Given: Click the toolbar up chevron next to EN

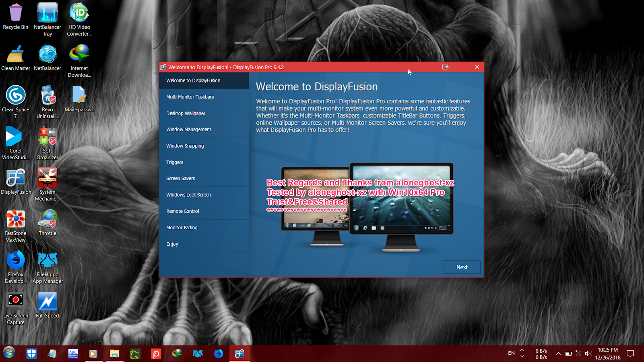Looking at the screenshot, I should tap(522, 350).
